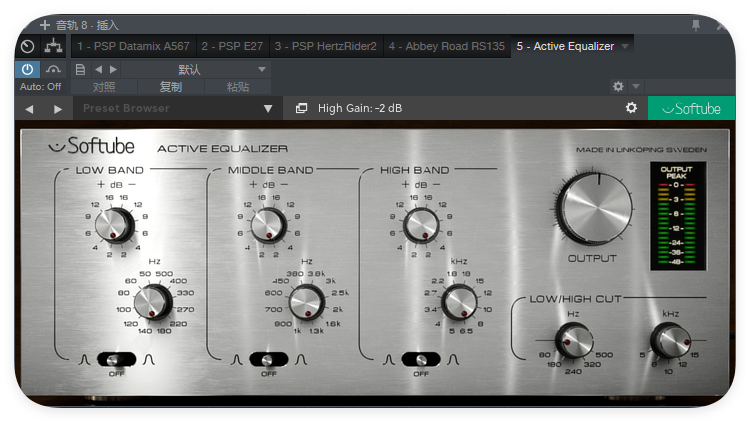Go to previous preset in the host bar
This screenshot has height=422, width=750.
tap(99, 70)
